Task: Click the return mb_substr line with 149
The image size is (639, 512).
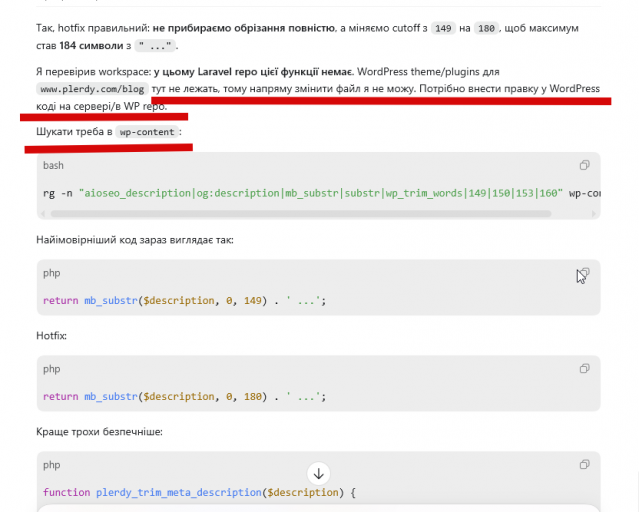Action: coord(185,301)
